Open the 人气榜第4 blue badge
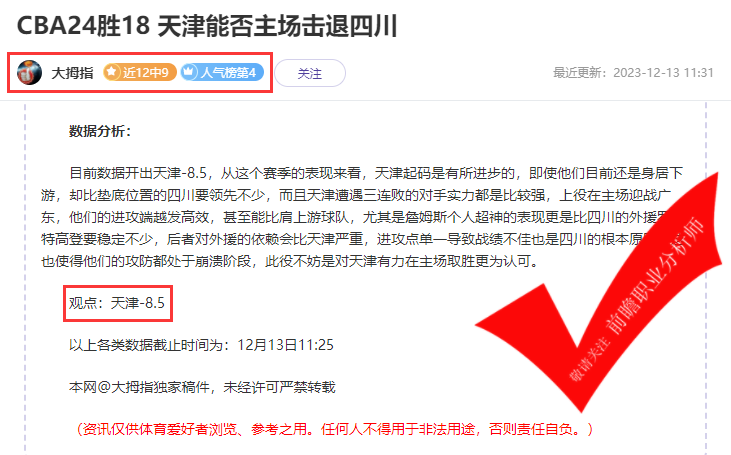 click(222, 72)
